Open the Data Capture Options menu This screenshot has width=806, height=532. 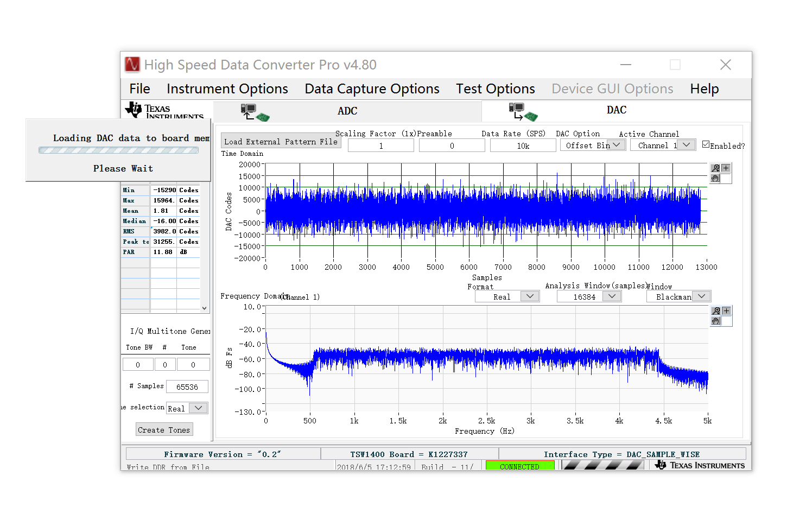pyautogui.click(x=372, y=88)
